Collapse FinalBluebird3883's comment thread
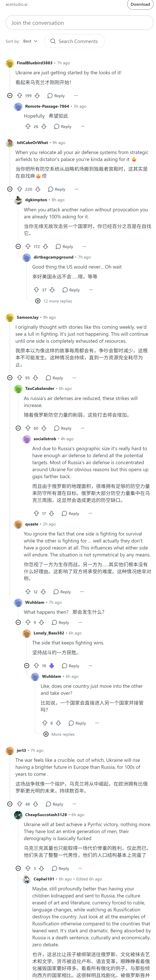 10,95
